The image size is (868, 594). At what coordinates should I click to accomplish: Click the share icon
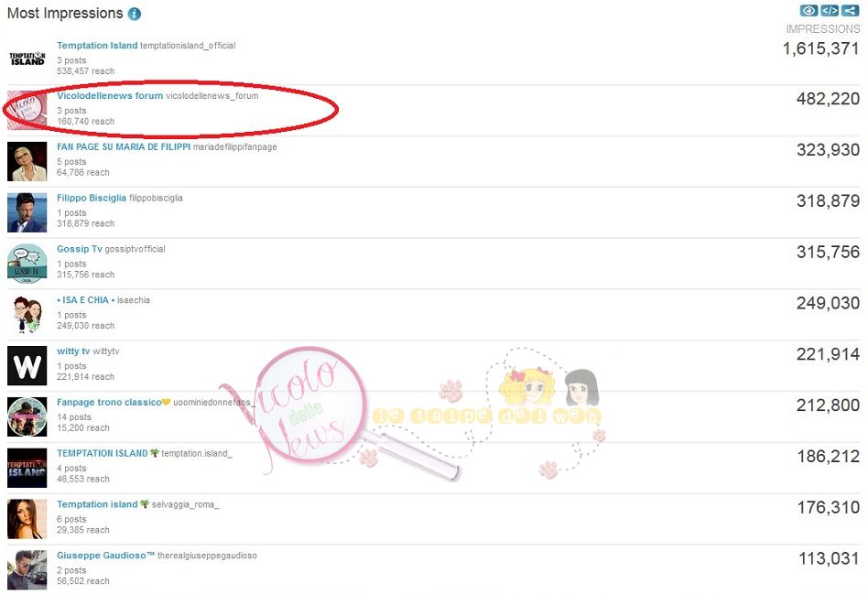(x=850, y=10)
